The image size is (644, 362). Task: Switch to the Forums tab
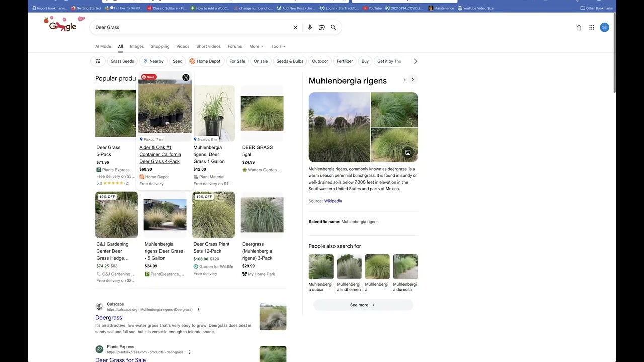click(235, 46)
